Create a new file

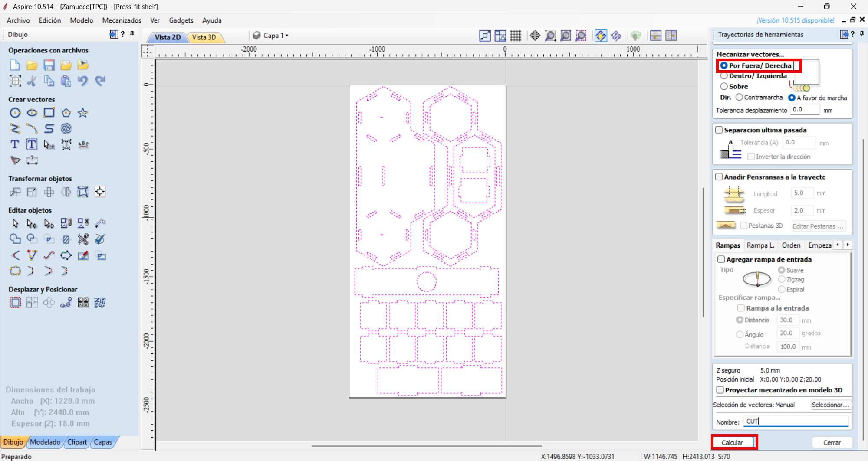point(15,65)
